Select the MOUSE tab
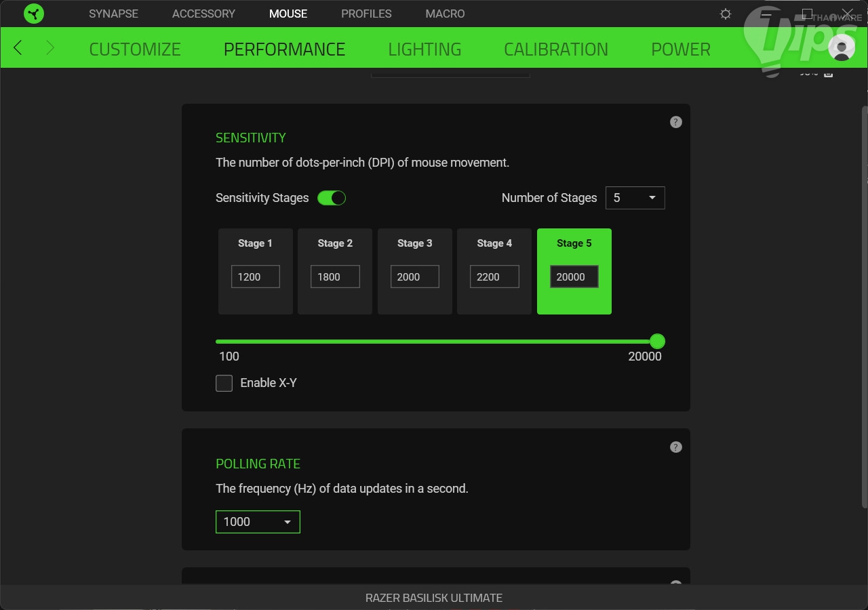 pos(288,14)
